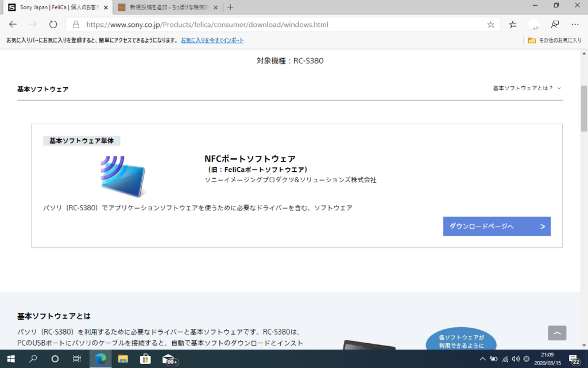Click the scroll-to-top arrow button

point(557,333)
